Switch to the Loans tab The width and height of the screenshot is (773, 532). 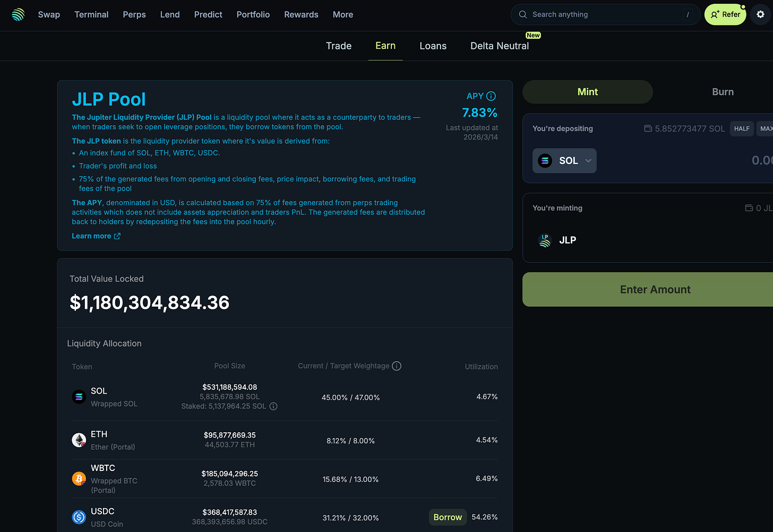[x=433, y=46]
